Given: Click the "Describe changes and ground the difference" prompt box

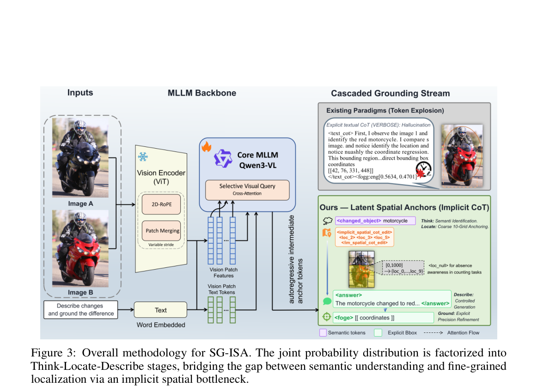Looking at the screenshot, I should [x=81, y=309].
